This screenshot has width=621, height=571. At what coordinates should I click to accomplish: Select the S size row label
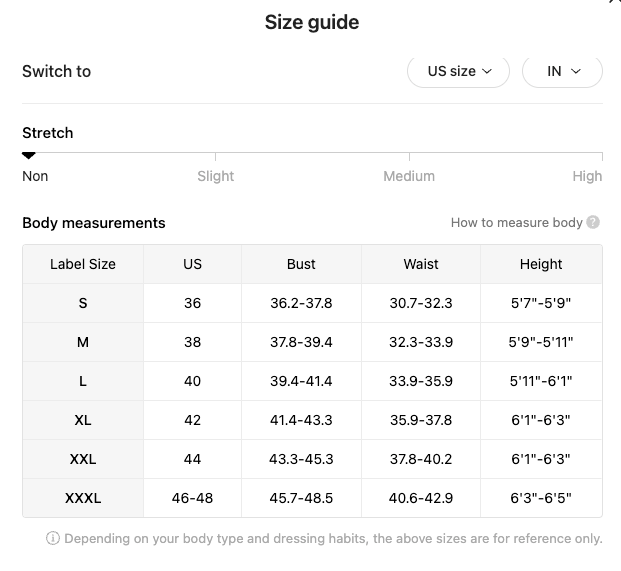(83, 303)
